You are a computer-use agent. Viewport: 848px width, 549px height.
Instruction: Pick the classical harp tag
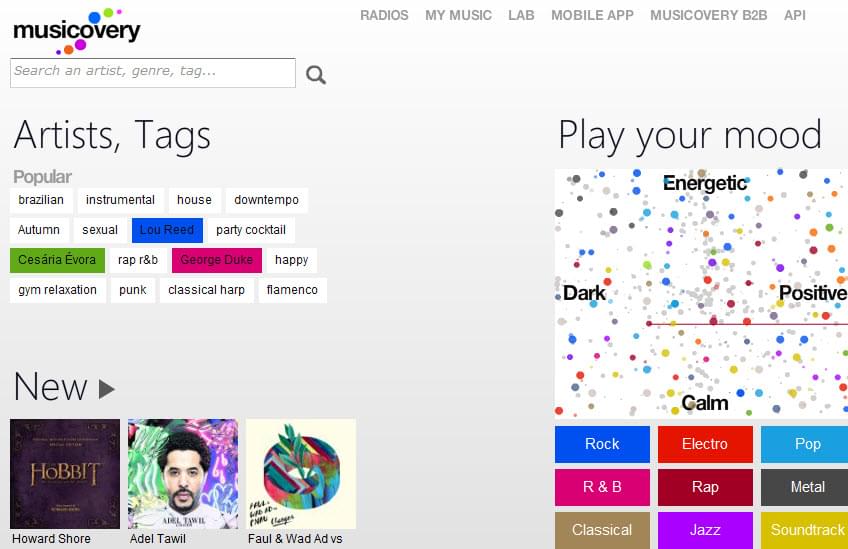[206, 290]
